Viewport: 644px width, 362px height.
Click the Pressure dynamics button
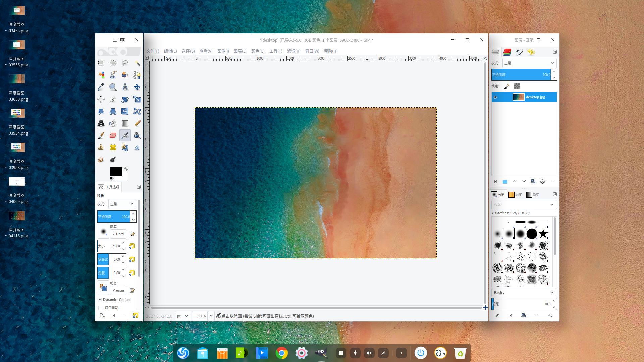tap(118, 290)
